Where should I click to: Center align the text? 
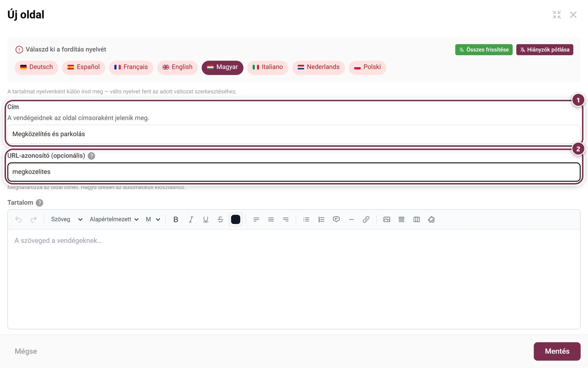coord(271,220)
